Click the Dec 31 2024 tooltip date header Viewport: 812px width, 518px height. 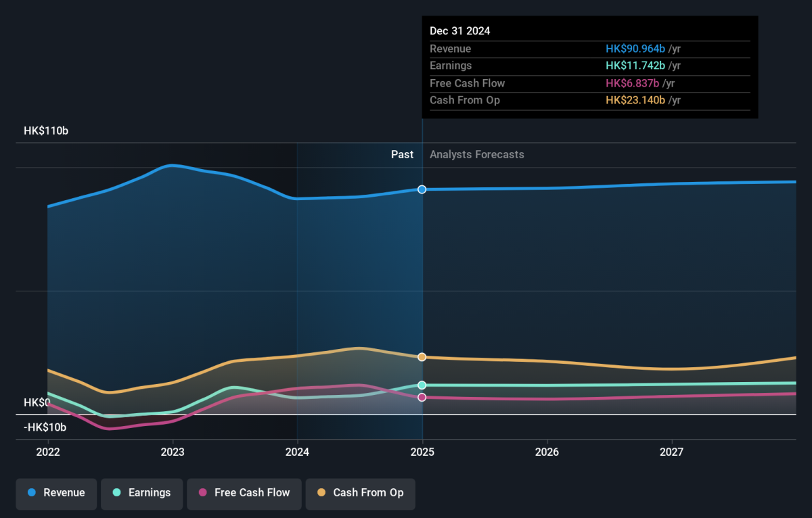[x=460, y=31]
